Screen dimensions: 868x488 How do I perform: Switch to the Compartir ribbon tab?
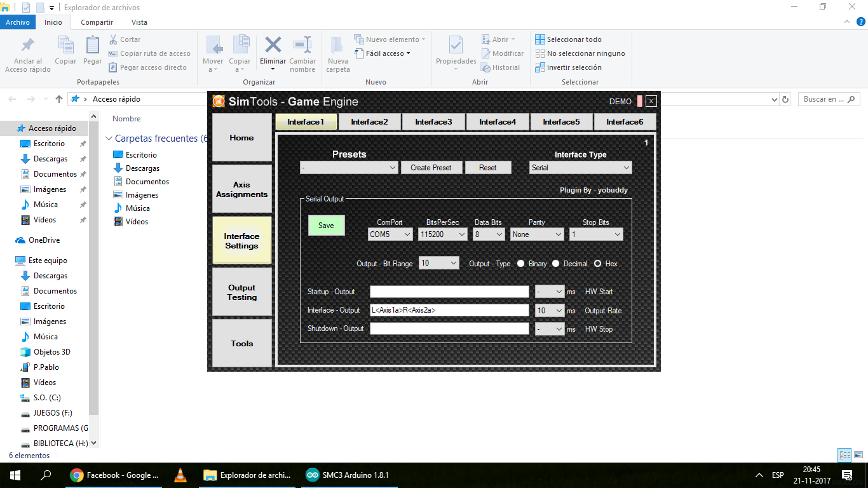click(x=97, y=22)
